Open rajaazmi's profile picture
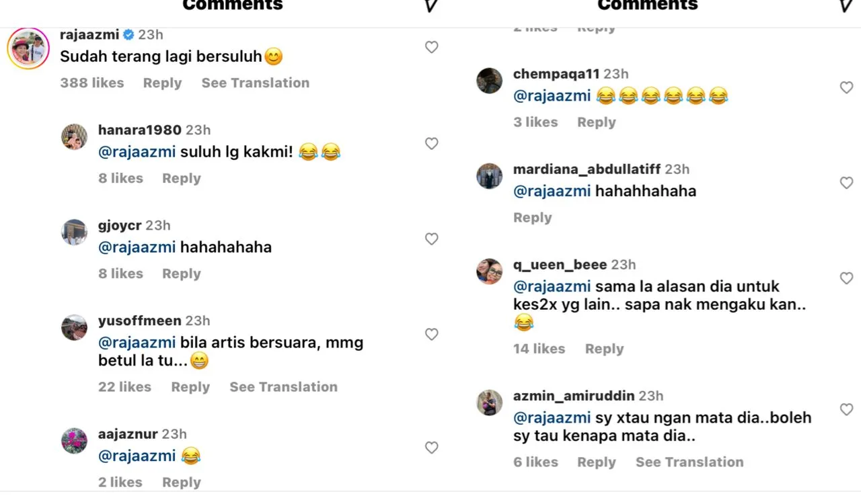The width and height of the screenshot is (861, 504). pos(28,49)
